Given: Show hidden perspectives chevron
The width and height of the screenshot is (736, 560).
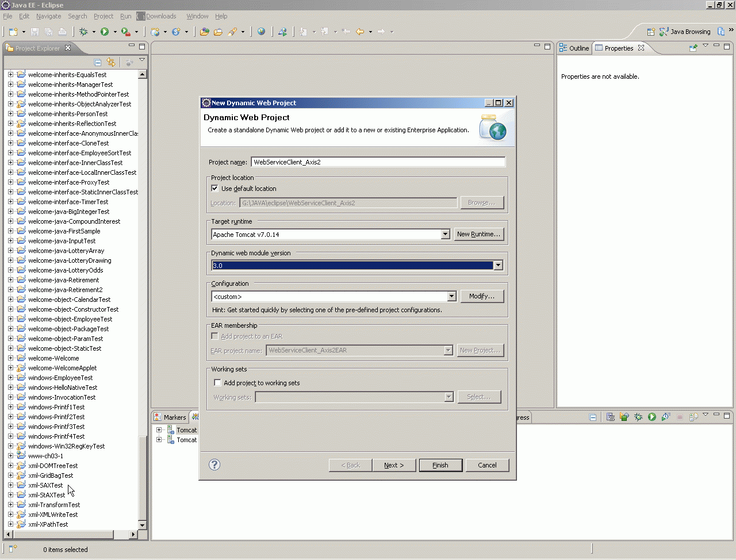Looking at the screenshot, I should click(x=731, y=30).
